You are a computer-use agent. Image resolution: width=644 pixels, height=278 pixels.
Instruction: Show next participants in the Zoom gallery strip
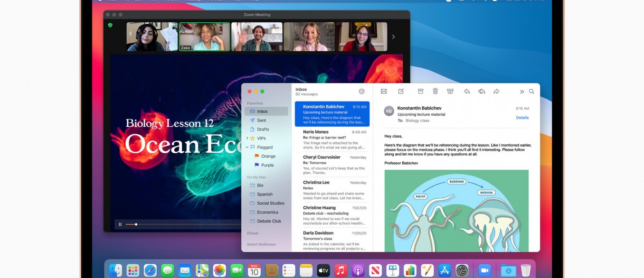point(393,37)
